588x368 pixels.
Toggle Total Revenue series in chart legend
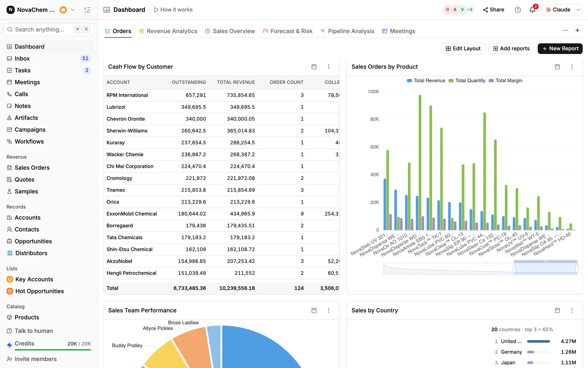[x=426, y=81]
